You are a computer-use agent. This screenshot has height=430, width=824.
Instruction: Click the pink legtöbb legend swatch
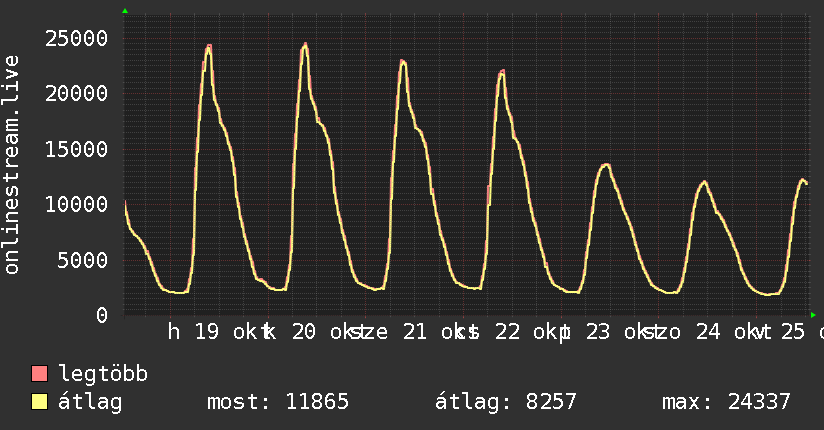tap(39, 374)
